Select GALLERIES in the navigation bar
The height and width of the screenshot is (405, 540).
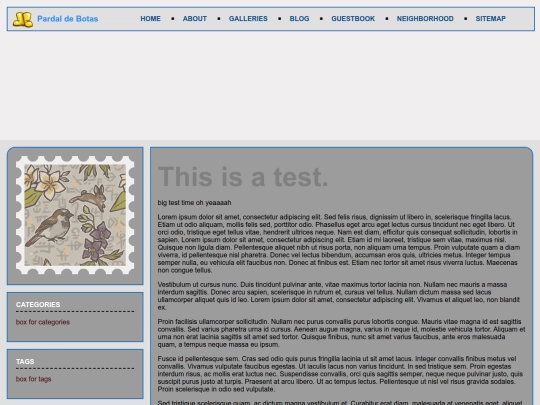(x=248, y=19)
